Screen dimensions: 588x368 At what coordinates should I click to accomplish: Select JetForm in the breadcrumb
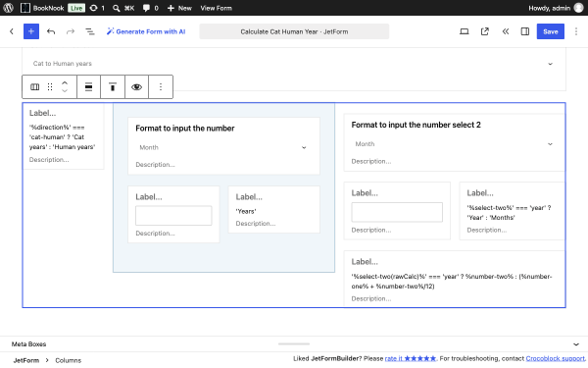click(26, 360)
